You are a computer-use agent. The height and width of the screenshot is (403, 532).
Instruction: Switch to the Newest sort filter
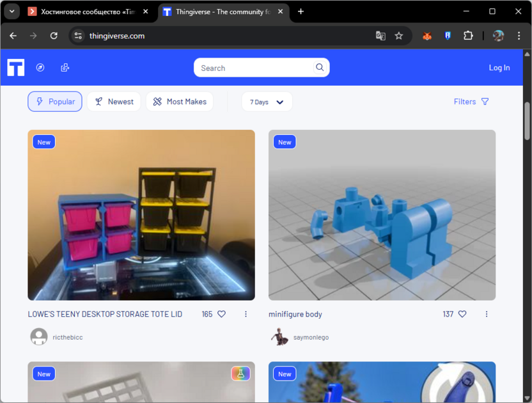pyautogui.click(x=114, y=102)
